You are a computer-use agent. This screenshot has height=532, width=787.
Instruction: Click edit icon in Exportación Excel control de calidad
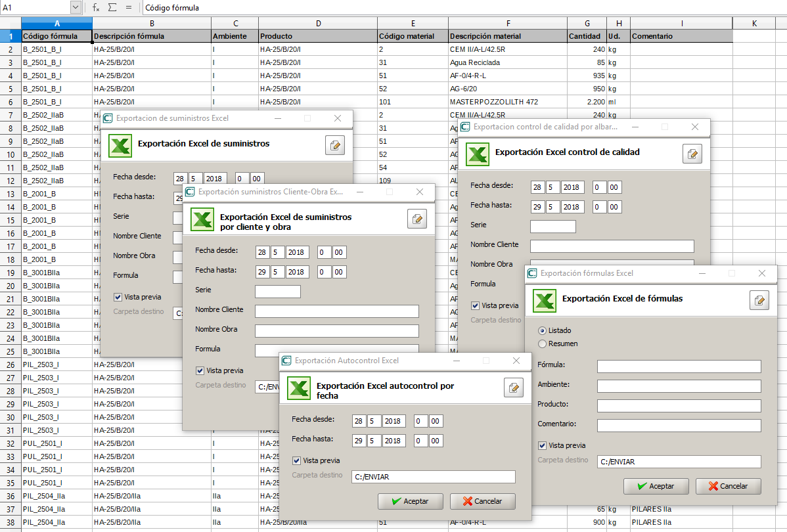click(692, 154)
